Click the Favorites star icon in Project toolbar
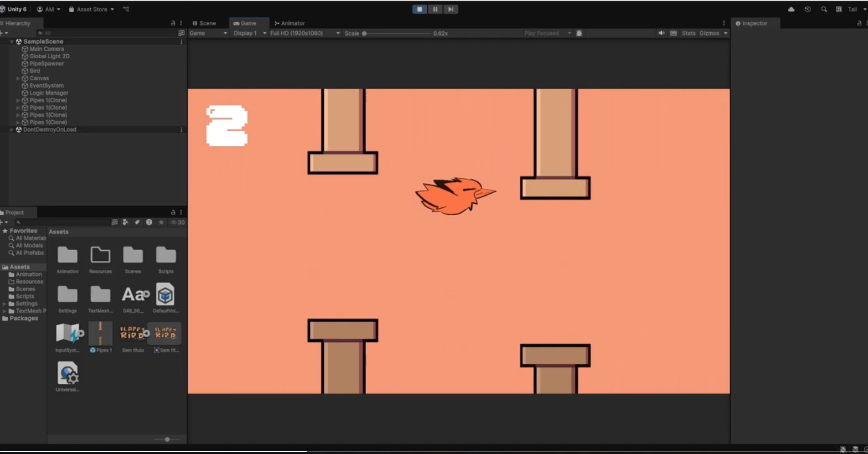 [x=161, y=222]
